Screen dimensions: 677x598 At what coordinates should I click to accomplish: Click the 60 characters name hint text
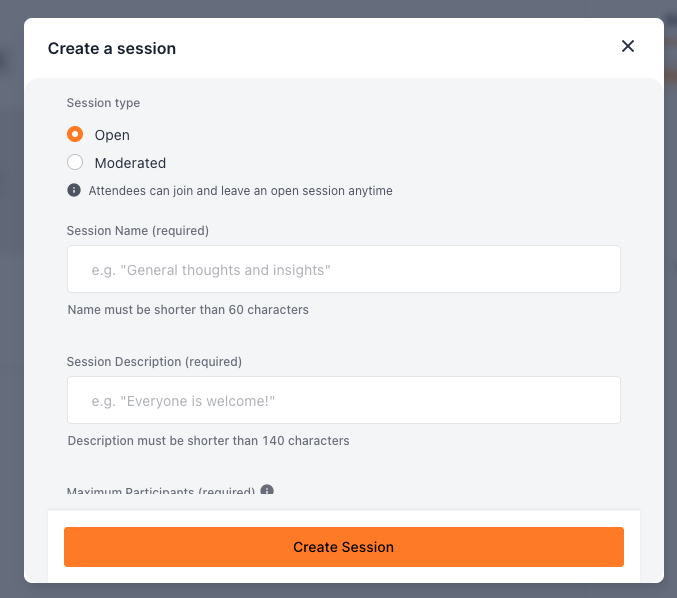[188, 310]
